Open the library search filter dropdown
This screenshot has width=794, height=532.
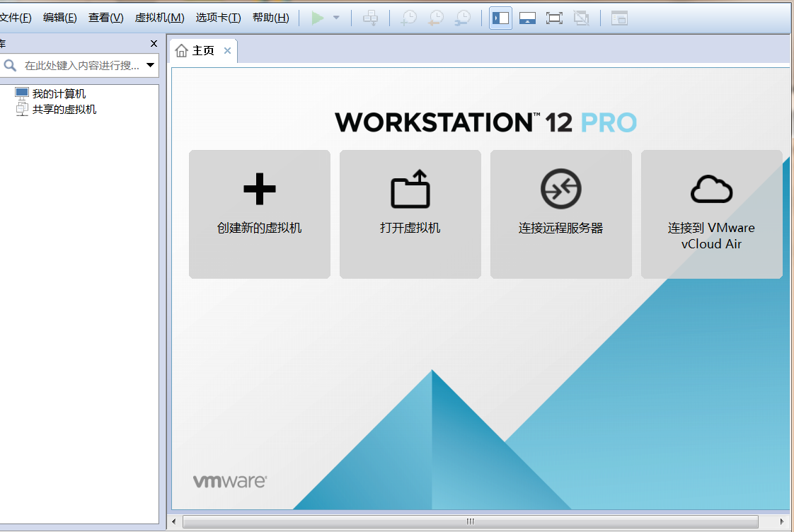point(151,65)
